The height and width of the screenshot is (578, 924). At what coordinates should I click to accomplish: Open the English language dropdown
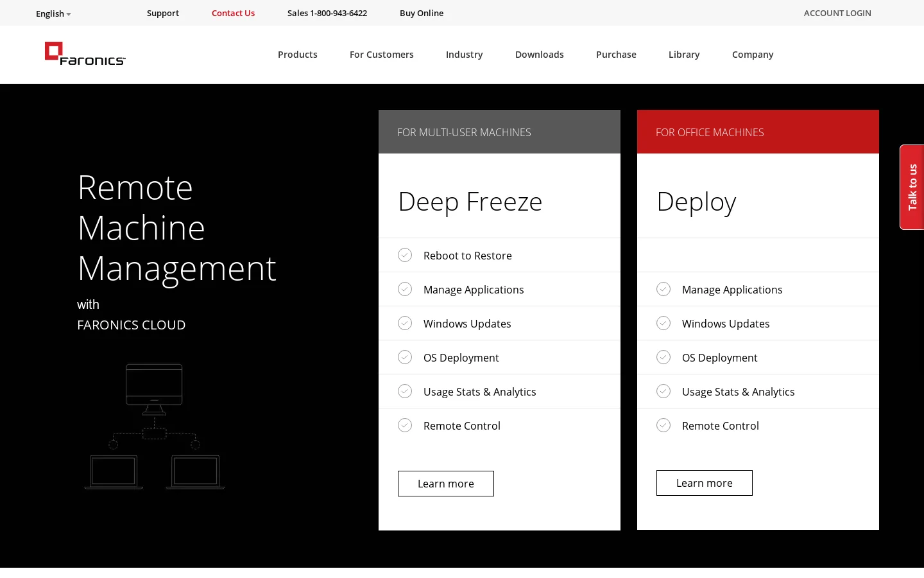click(53, 13)
